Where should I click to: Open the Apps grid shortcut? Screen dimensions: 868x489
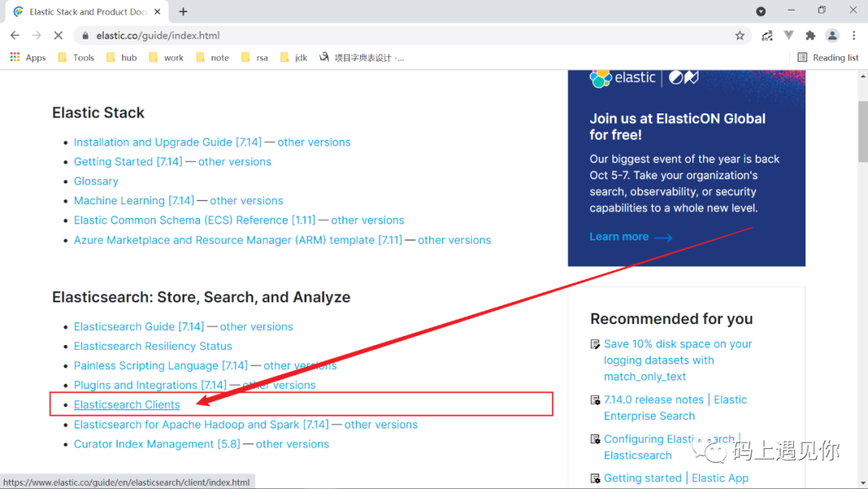27,58
